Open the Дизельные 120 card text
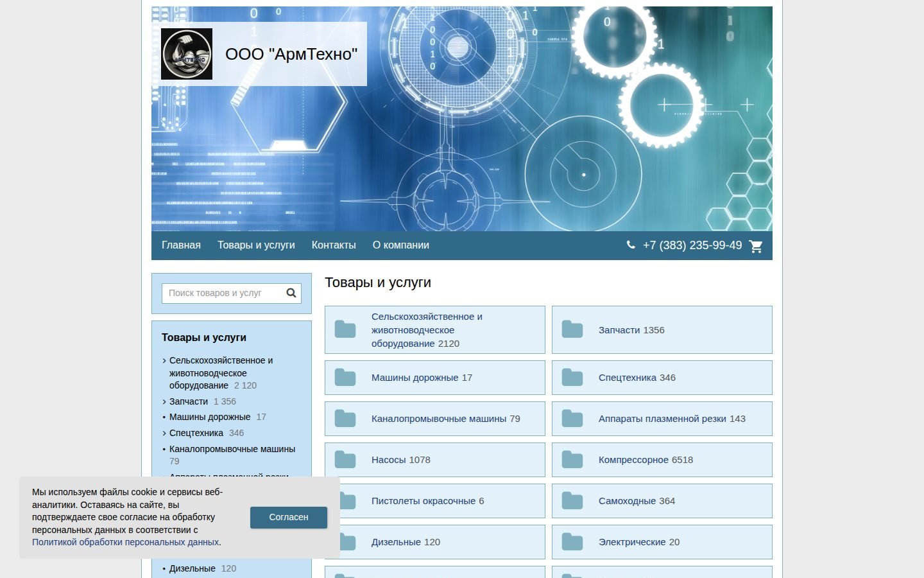This screenshot has width=924, height=578. 406,542
